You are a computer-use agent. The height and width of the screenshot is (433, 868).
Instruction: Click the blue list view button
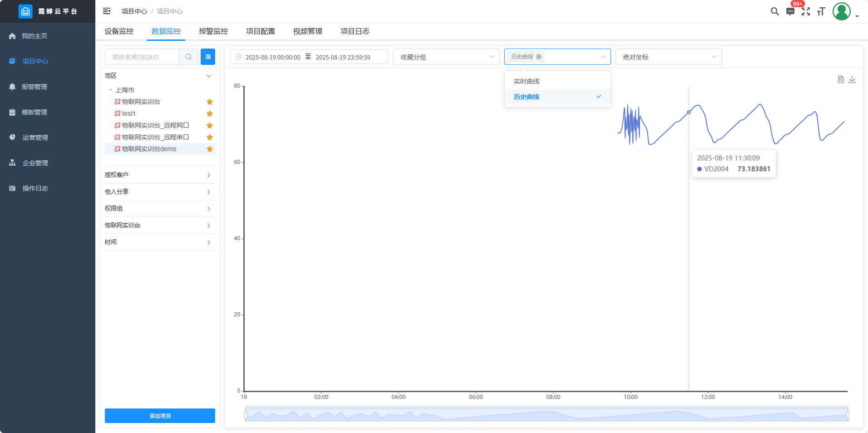[x=208, y=57]
